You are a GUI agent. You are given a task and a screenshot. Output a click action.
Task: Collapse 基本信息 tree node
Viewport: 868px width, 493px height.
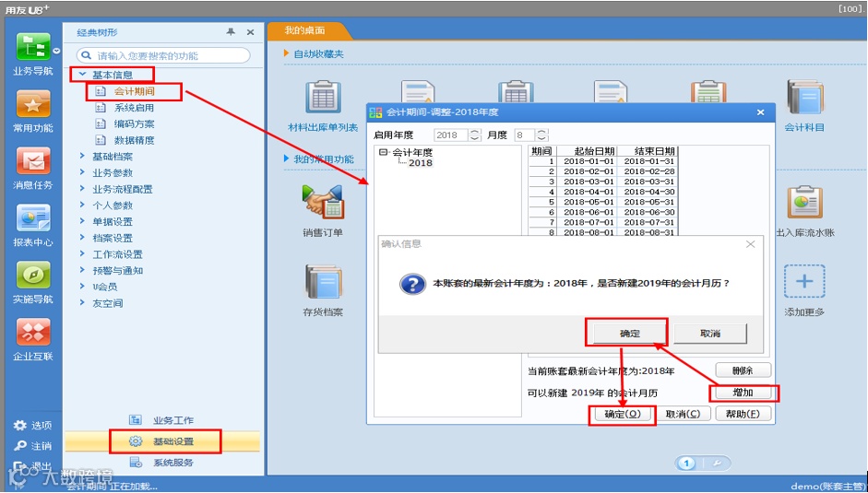pyautogui.click(x=82, y=74)
